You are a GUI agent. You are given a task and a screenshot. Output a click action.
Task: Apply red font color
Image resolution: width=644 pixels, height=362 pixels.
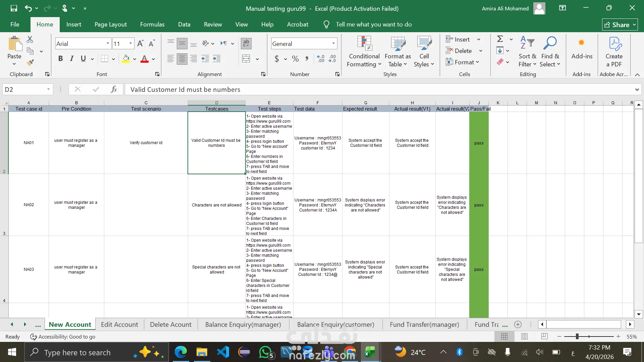coord(145,59)
